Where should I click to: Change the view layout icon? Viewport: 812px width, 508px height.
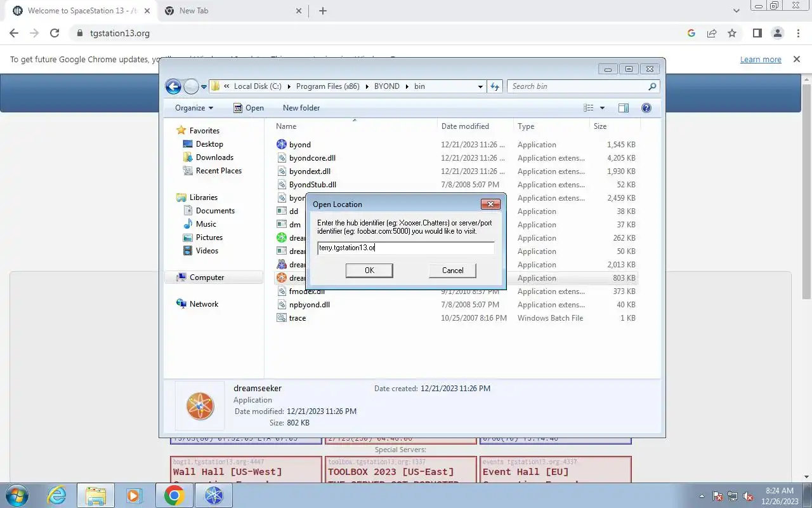pyautogui.click(x=589, y=108)
